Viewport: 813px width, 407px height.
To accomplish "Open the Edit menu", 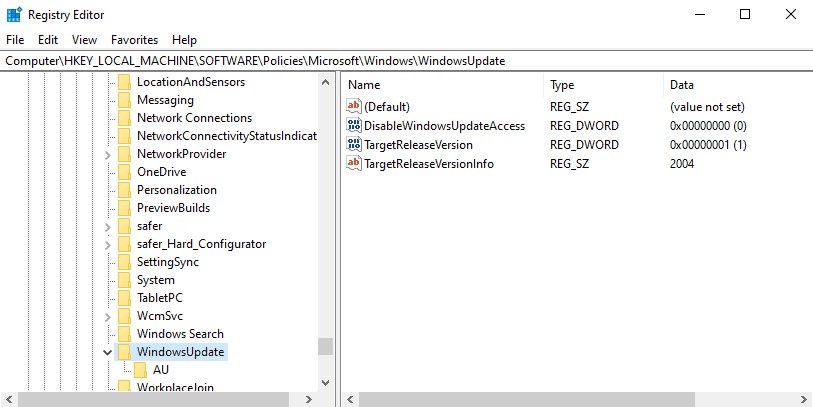I will pos(48,40).
